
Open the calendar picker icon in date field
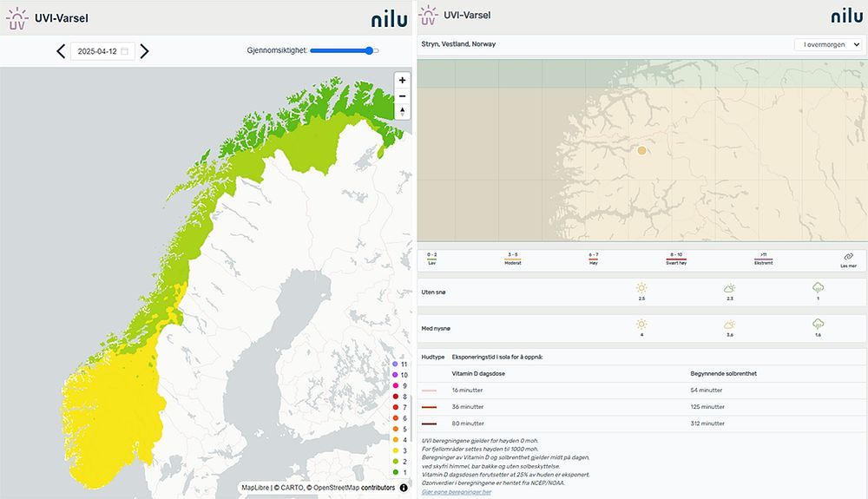click(x=124, y=51)
